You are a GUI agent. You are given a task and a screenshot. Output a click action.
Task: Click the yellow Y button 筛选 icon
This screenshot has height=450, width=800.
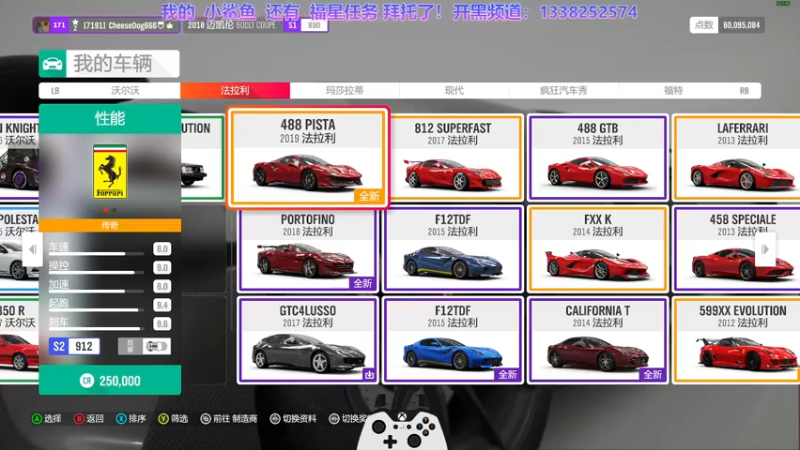pyautogui.click(x=163, y=419)
